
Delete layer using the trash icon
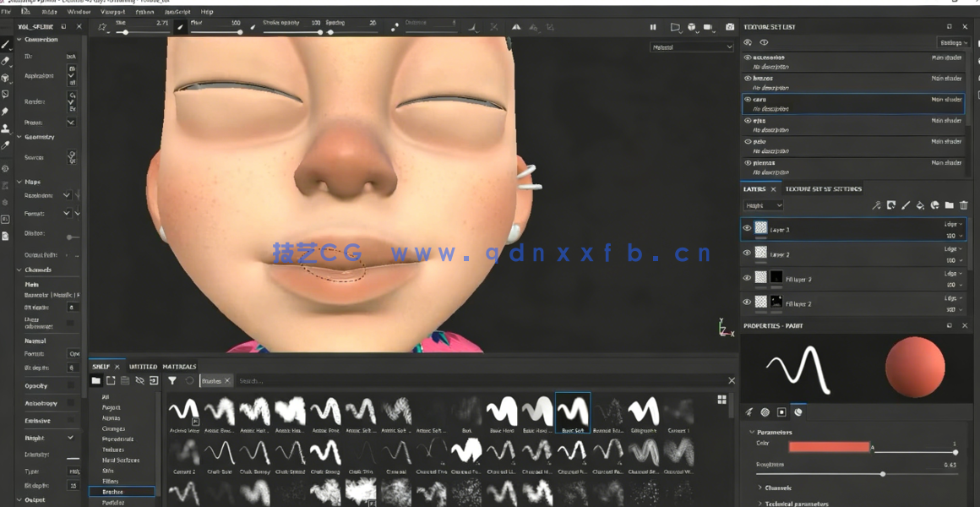click(x=964, y=205)
